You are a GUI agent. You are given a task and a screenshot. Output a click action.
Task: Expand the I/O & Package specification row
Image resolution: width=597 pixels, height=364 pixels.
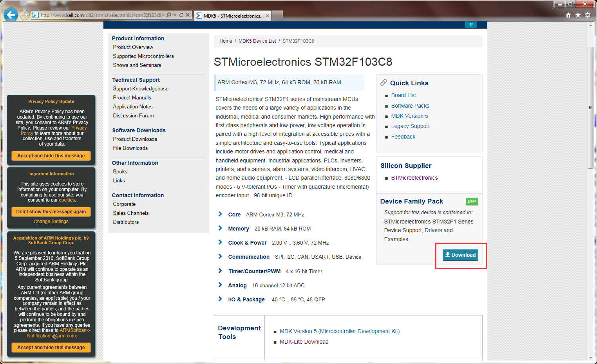click(220, 299)
